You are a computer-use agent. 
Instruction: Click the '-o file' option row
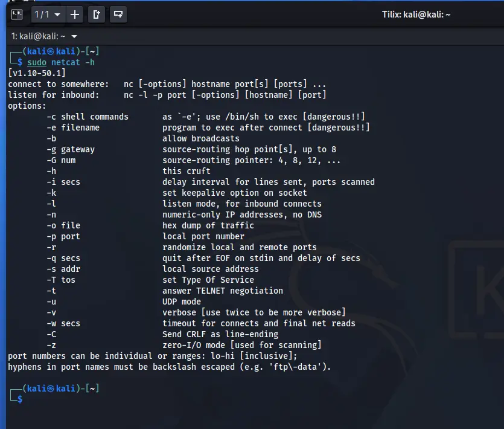[150, 225]
